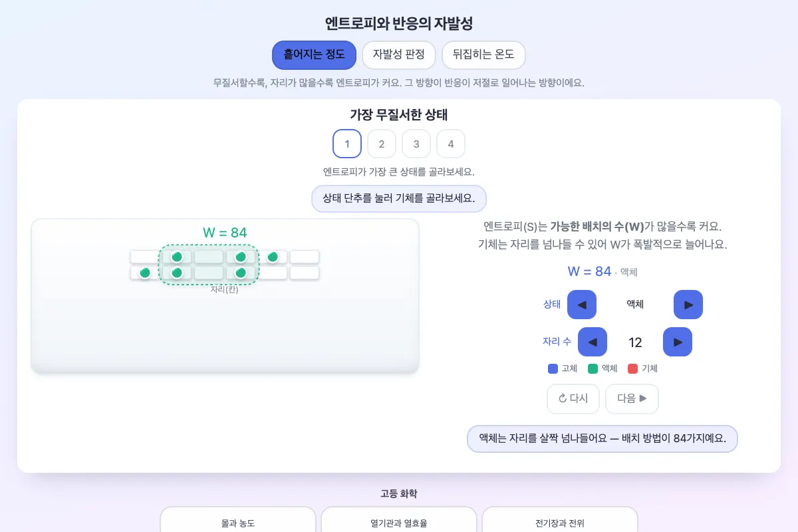798x532 pixels.
Task: Choose step number 2
Action: [x=382, y=144]
